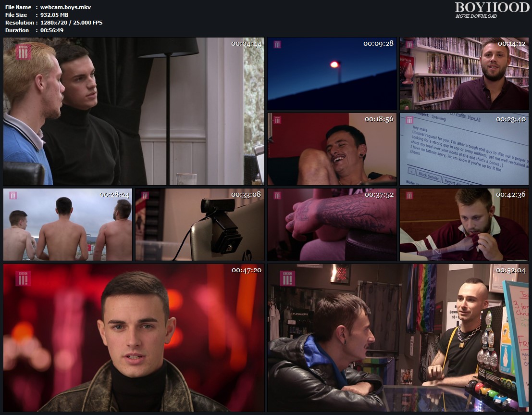
Task: Click the BBC Three logo in the 00:04:44 frame
Action: tap(23, 52)
